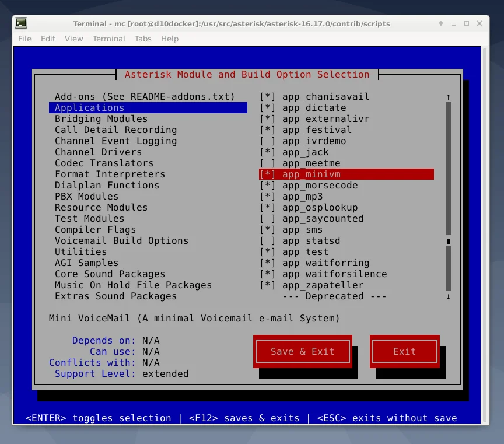Viewport: 504px width, 444px height.
Task: Click the Deprecated section separator
Action: (335, 296)
